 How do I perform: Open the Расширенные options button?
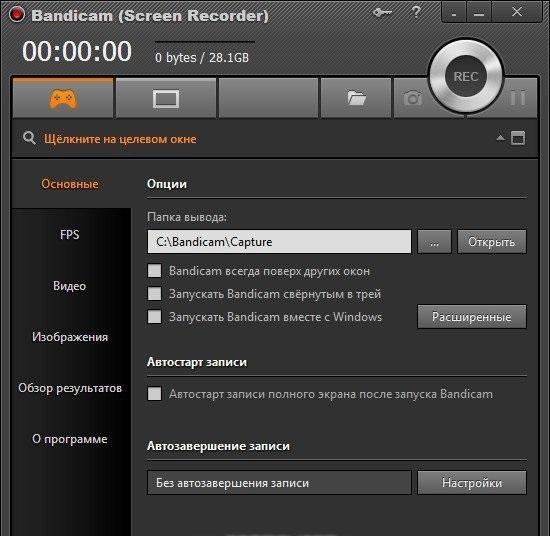(x=472, y=317)
